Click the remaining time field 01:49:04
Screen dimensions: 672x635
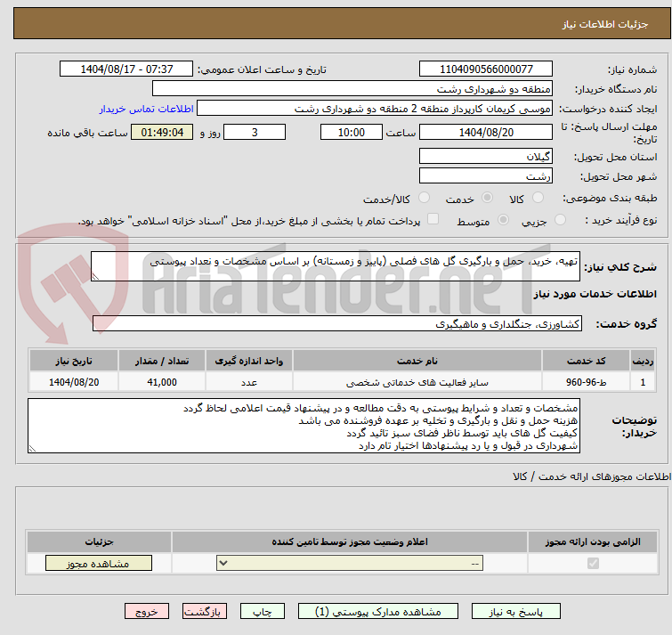pos(162,132)
